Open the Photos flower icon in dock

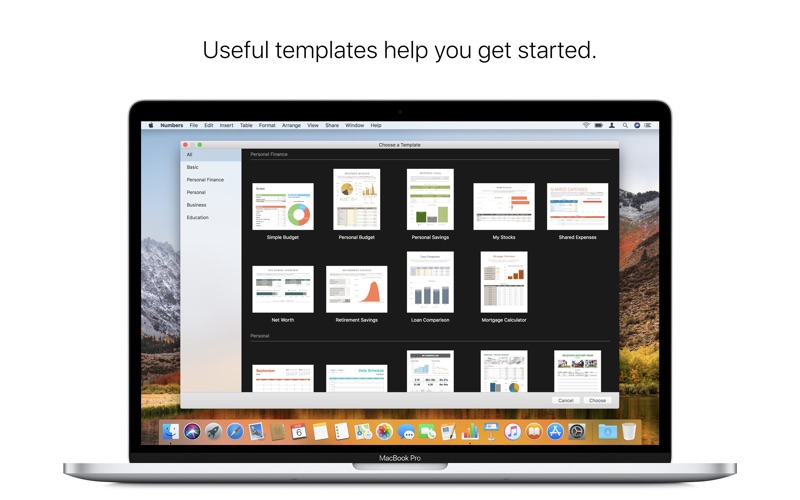(x=384, y=432)
